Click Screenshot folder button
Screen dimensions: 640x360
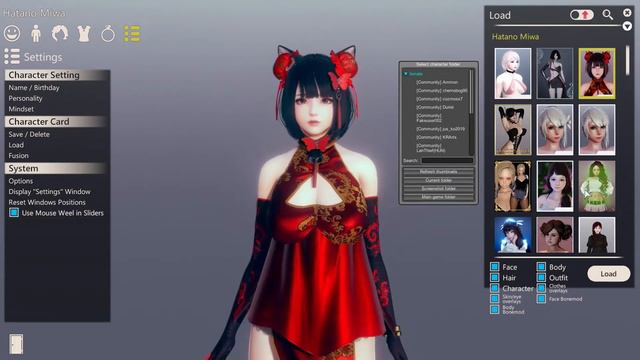click(x=438, y=189)
